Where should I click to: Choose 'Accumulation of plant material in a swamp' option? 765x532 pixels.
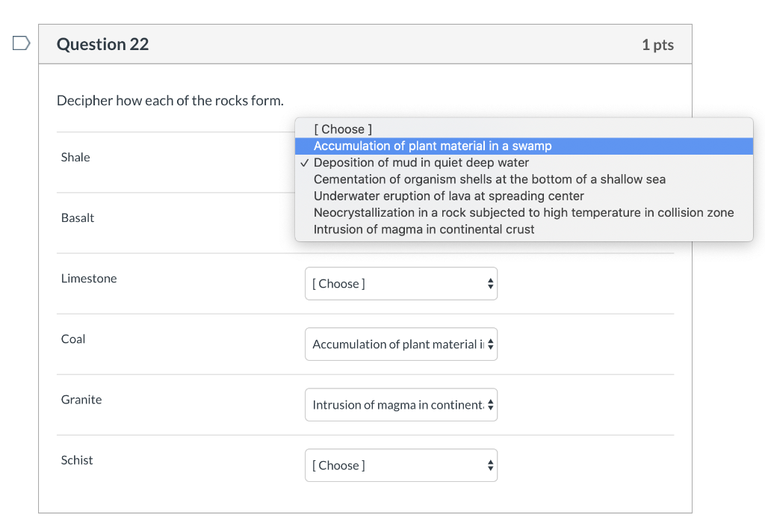(x=524, y=146)
